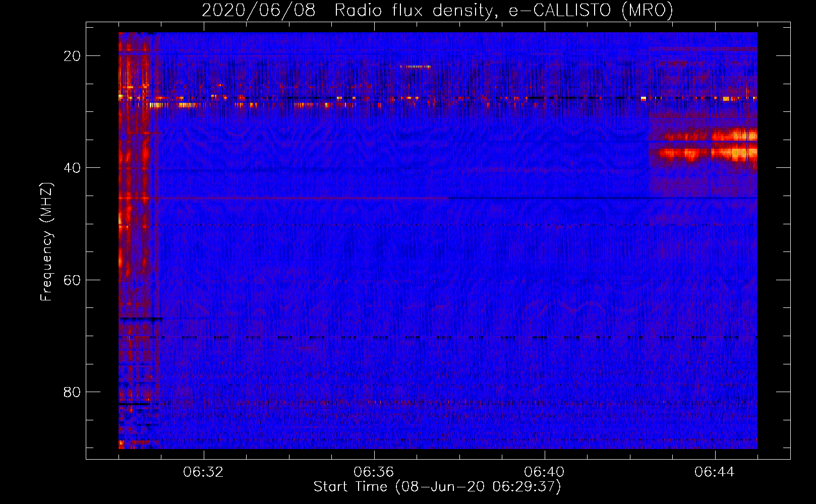Click the 40 MHz frequency tick label
Screen dimensions: 816x504
(73, 168)
